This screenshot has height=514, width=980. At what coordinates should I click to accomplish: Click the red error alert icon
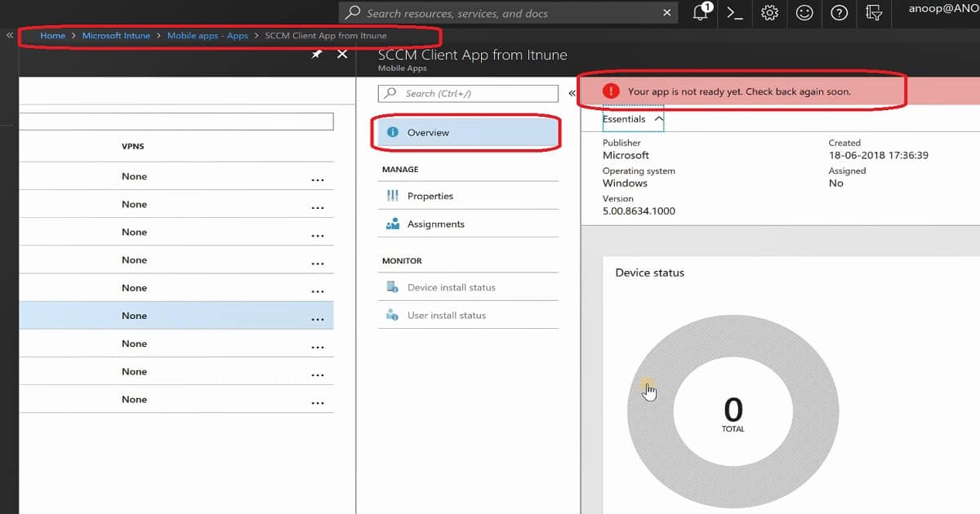(610, 91)
